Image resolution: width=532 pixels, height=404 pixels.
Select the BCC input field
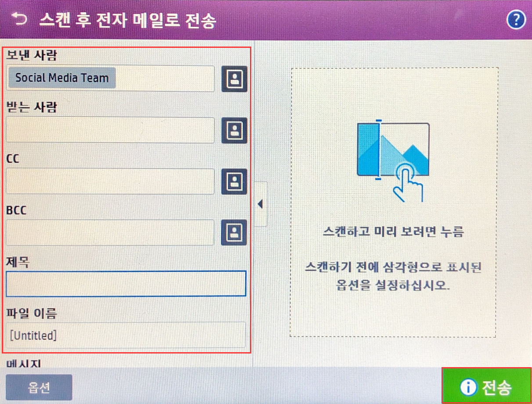pyautogui.click(x=110, y=233)
